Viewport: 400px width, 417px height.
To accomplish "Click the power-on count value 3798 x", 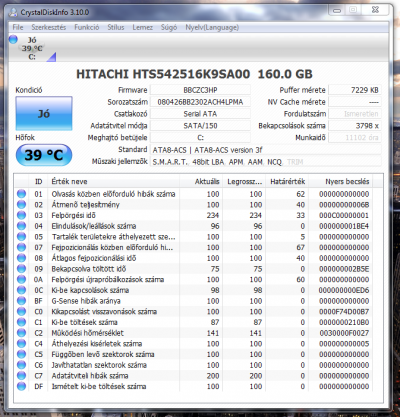I will [x=355, y=126].
